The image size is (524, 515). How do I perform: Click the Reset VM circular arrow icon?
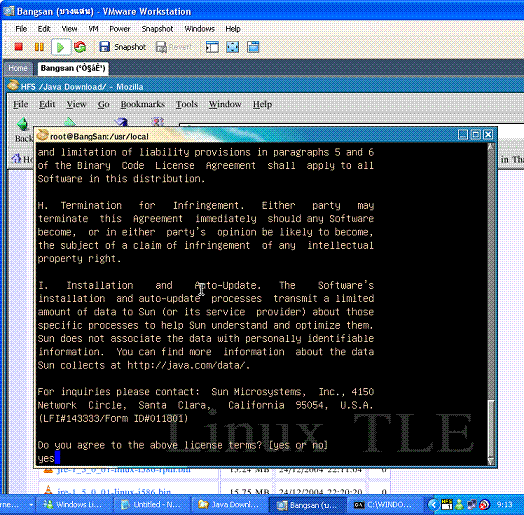coord(80,47)
